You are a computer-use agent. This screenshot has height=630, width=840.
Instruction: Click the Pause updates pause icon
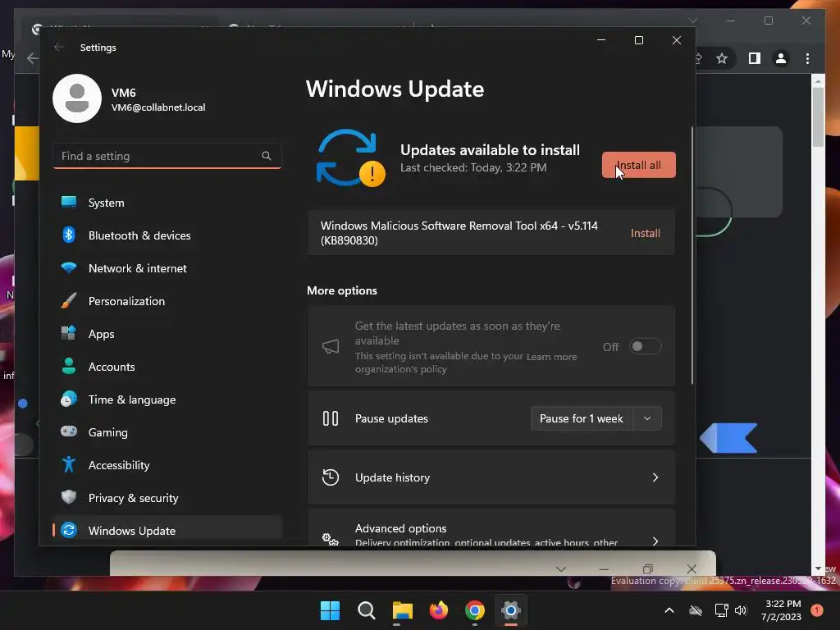pyautogui.click(x=331, y=418)
